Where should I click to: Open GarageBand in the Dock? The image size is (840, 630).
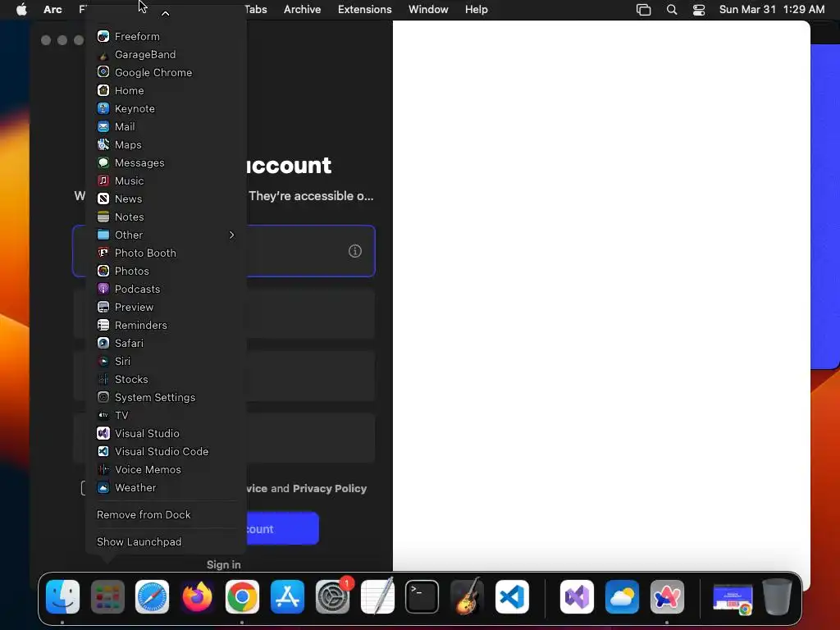467,596
